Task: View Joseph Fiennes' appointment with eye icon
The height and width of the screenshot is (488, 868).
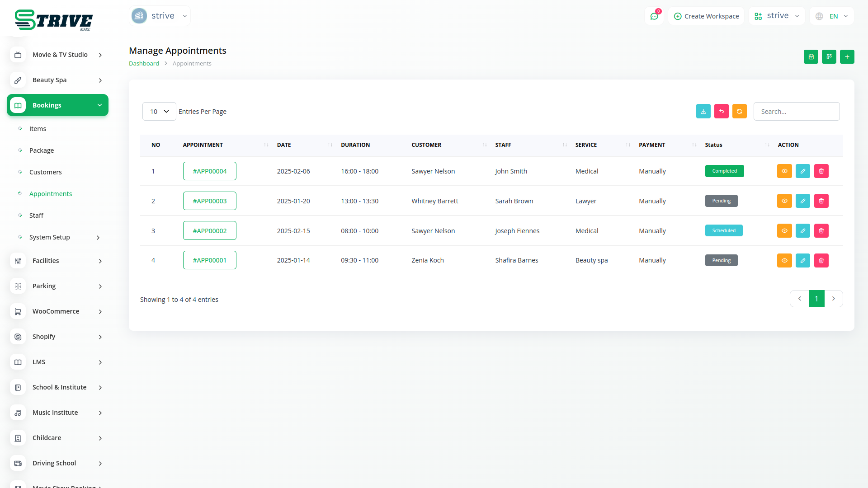Action: tap(784, 231)
